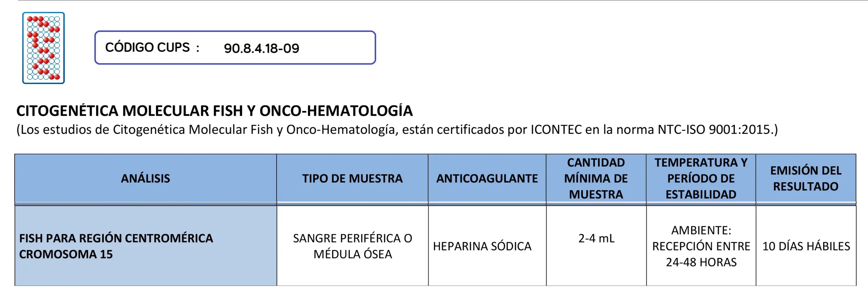Click the ANÁLISIS column header

tap(145, 178)
